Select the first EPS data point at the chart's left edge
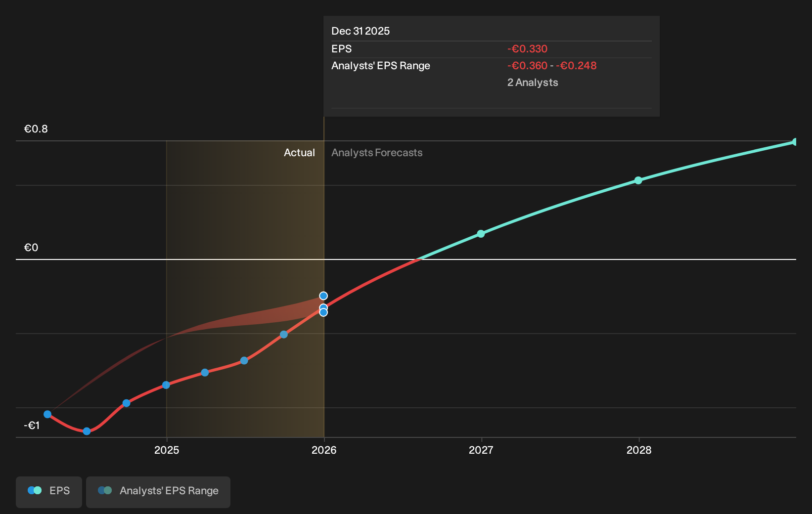Screen dimensions: 812x514 pyautogui.click(x=47, y=414)
